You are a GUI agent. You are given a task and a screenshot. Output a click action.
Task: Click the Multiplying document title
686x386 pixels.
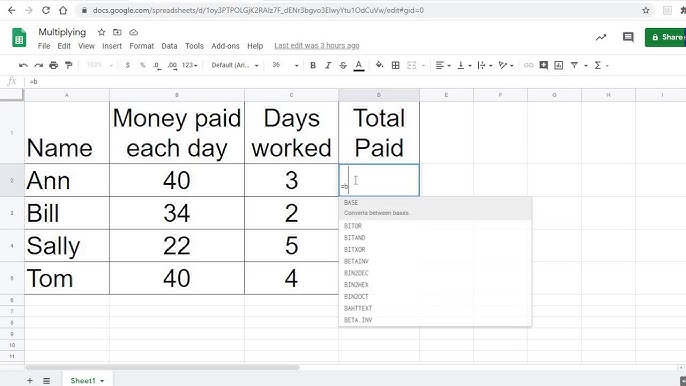tap(62, 32)
